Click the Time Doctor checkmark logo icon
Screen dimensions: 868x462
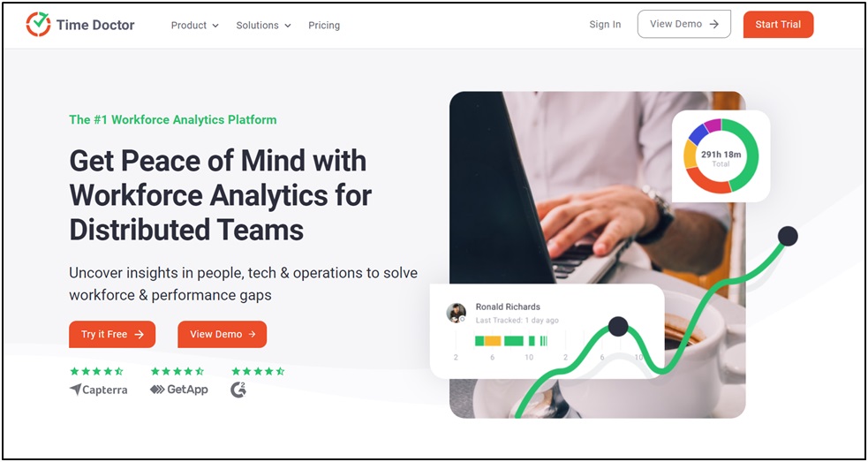point(38,25)
